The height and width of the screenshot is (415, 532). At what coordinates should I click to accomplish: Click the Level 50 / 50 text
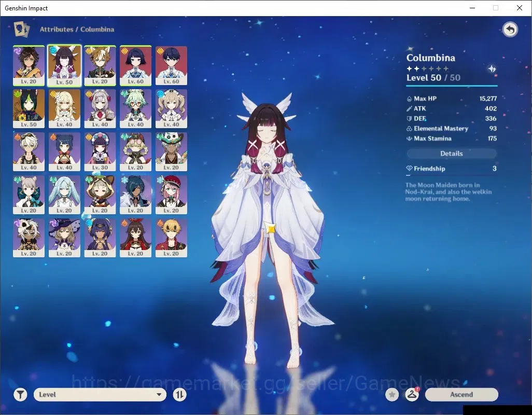[x=433, y=78]
